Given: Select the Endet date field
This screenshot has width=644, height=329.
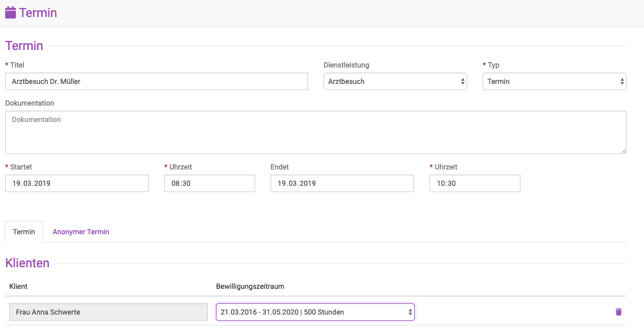Looking at the screenshot, I should [342, 183].
